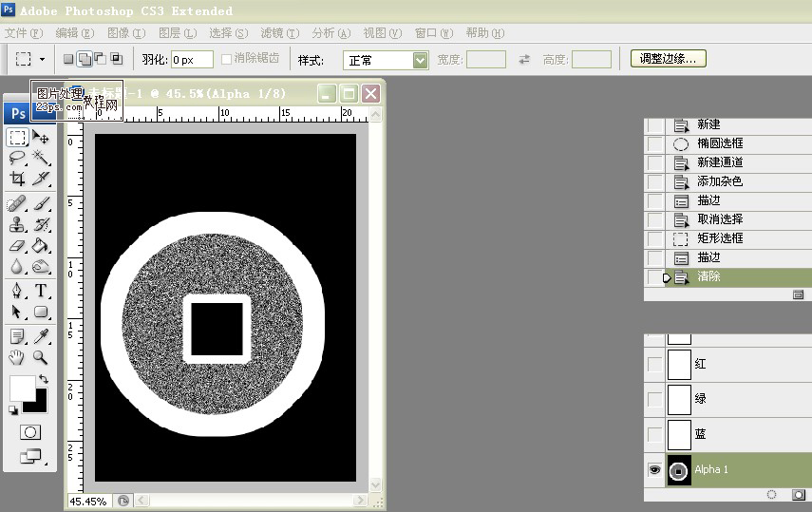
Task: Click the 调整边缘 refine edge button
Action: pyautogui.click(x=668, y=59)
